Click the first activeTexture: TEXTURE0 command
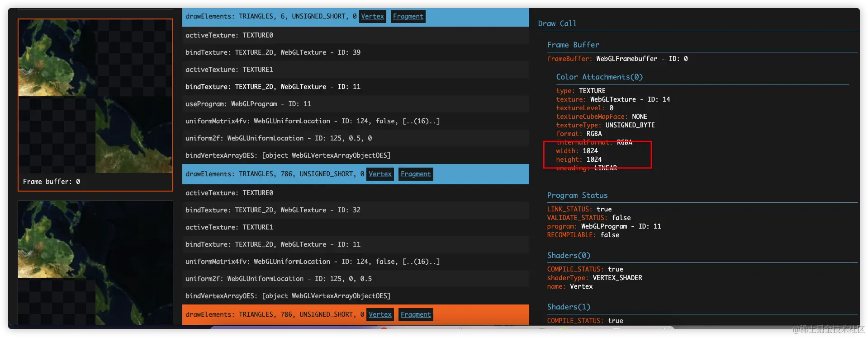The width and height of the screenshot is (868, 337). point(356,35)
